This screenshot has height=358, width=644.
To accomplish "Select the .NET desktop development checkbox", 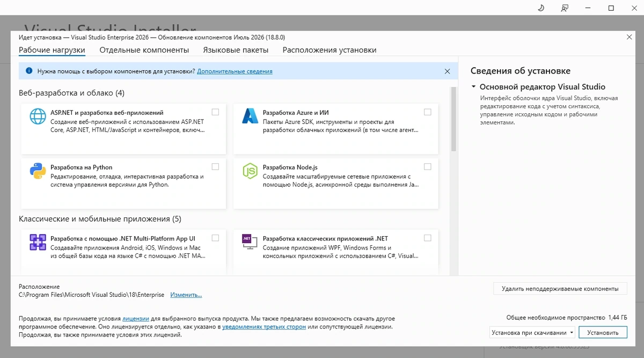I will [x=428, y=238].
